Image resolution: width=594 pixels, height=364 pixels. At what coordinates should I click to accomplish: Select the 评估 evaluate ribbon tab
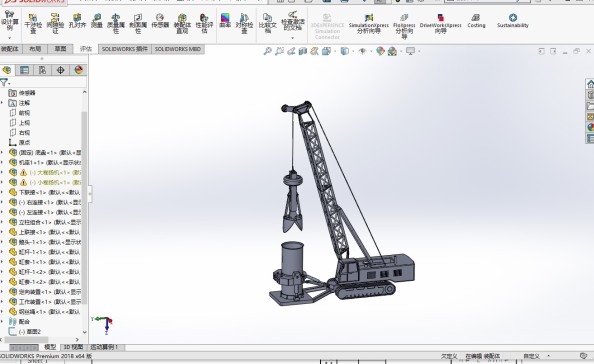point(86,49)
